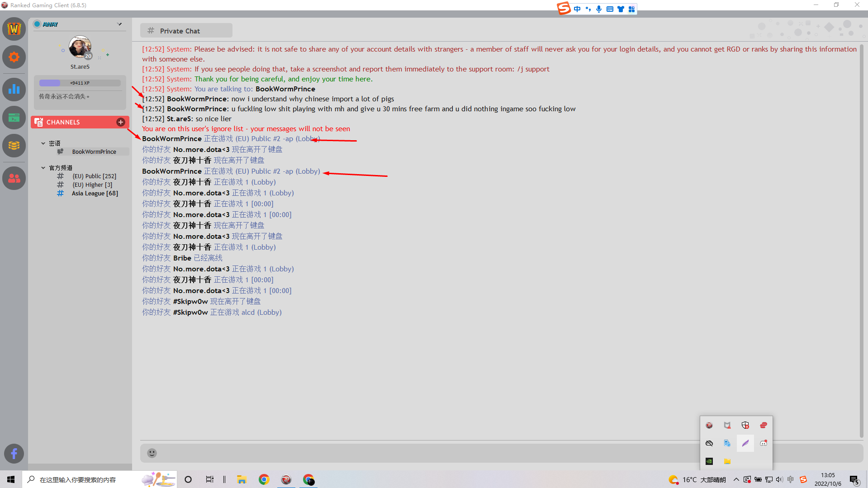Click the McAfee tray icon in overflow
This screenshot has width=868, height=488.
tap(727, 425)
